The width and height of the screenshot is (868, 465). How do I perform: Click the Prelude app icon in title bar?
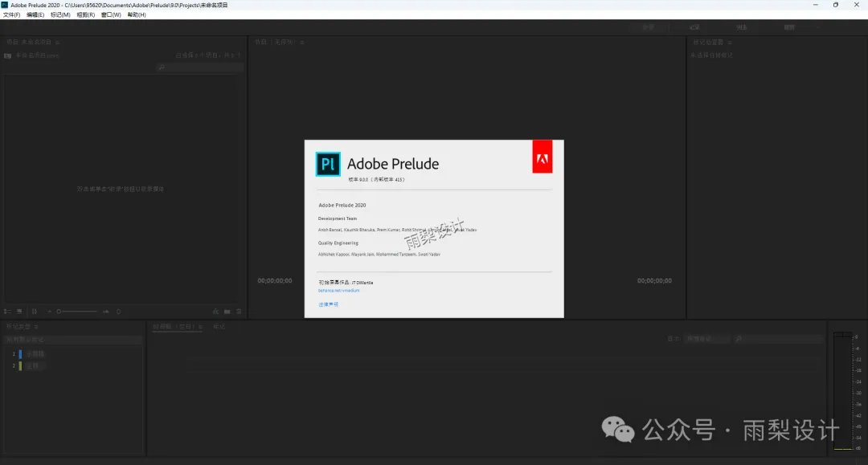[x=5, y=5]
